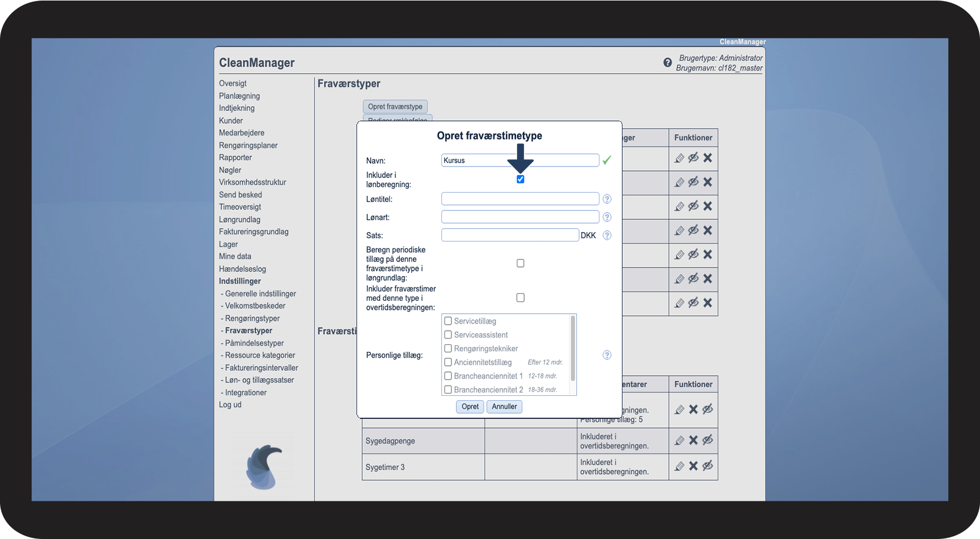Uncheck Inkluder i lønberegning
980x539 pixels.
click(x=520, y=179)
